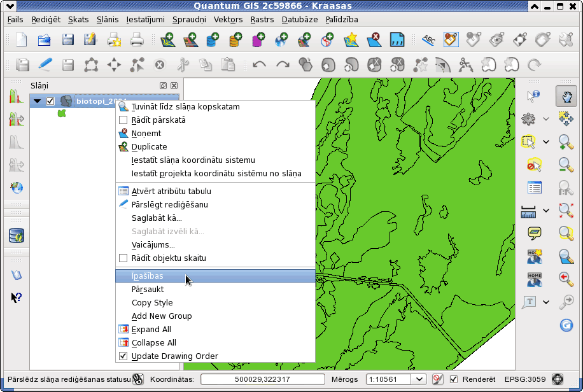This screenshot has height=392, width=583.
Task: Choose Pārslēgt rediģēšanu entry
Action: 215,204
